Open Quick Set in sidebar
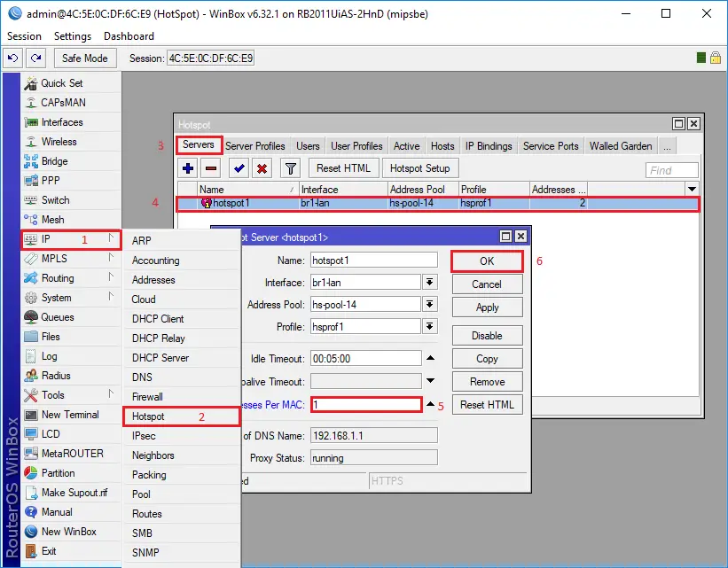The width and height of the screenshot is (728, 568). 61,83
